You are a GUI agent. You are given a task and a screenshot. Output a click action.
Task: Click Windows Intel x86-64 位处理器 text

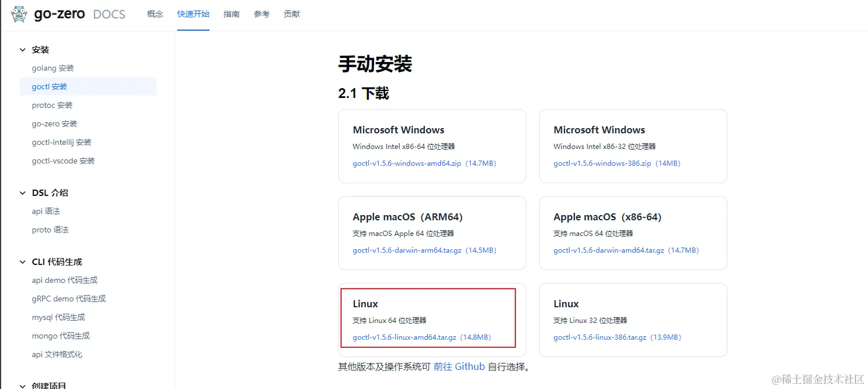click(404, 147)
